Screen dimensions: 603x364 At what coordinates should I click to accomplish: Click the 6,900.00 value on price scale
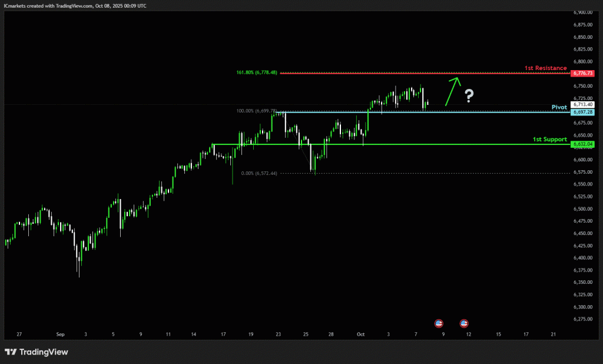582,12
